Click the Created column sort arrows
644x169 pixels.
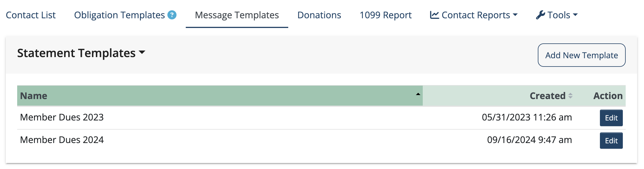pos(570,96)
